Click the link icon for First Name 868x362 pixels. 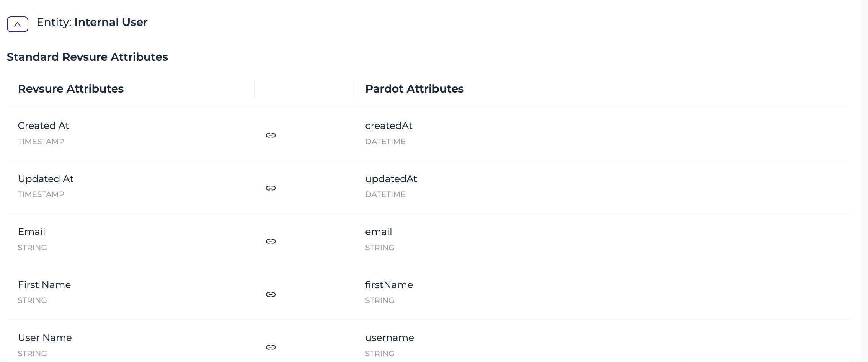(x=271, y=294)
